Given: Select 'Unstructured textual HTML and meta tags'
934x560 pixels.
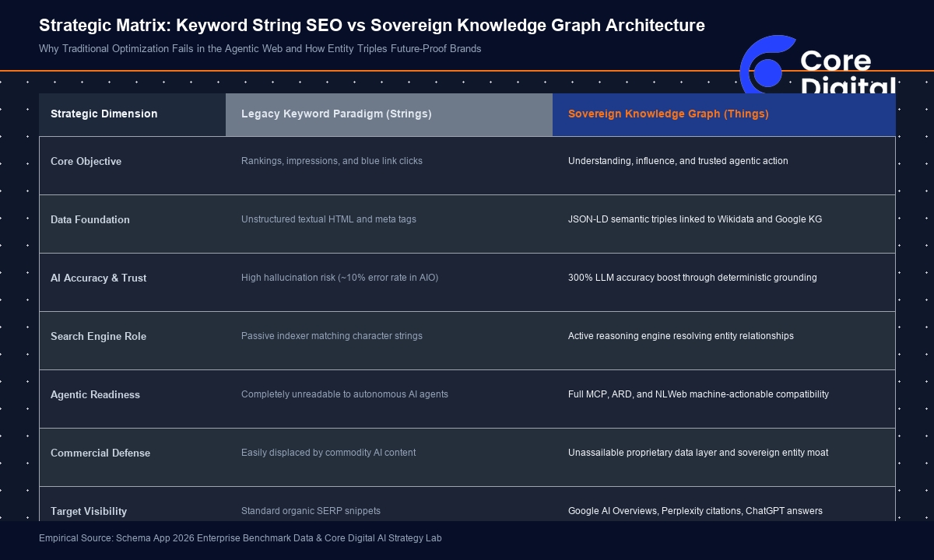Looking at the screenshot, I should [328, 219].
